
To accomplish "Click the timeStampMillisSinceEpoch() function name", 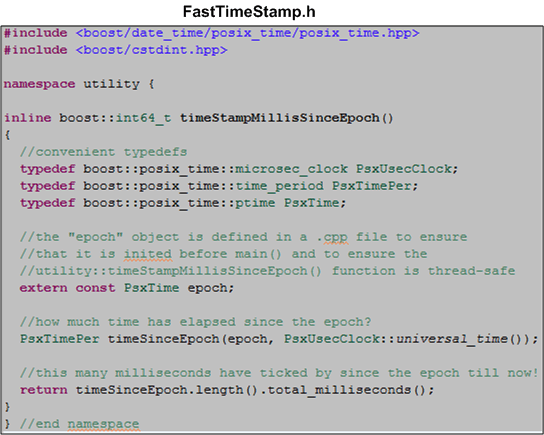I will (287, 118).
